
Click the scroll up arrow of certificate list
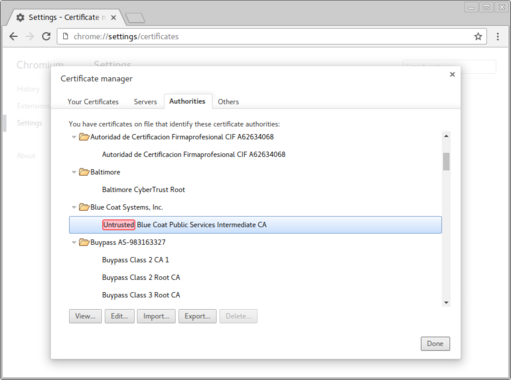tap(446, 136)
